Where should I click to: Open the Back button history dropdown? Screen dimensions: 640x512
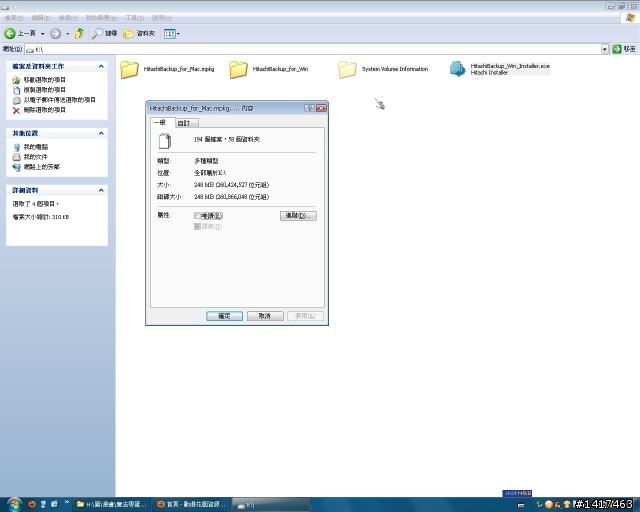tap(42, 34)
